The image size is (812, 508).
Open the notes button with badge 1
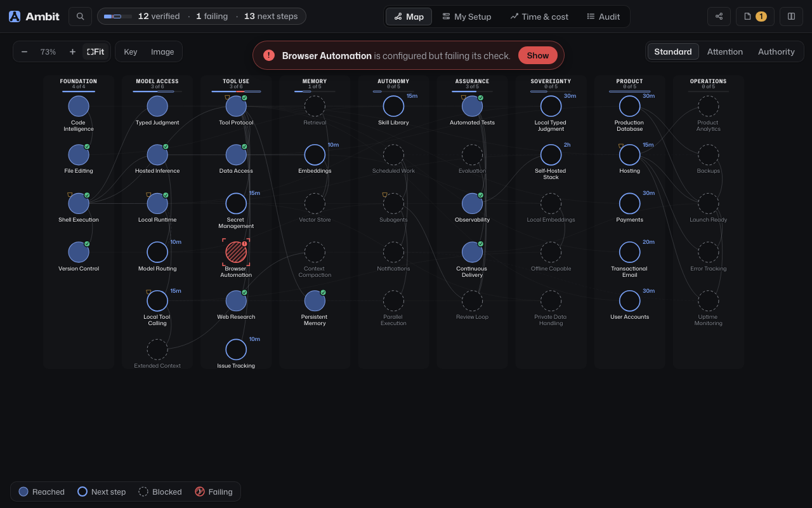tap(755, 17)
